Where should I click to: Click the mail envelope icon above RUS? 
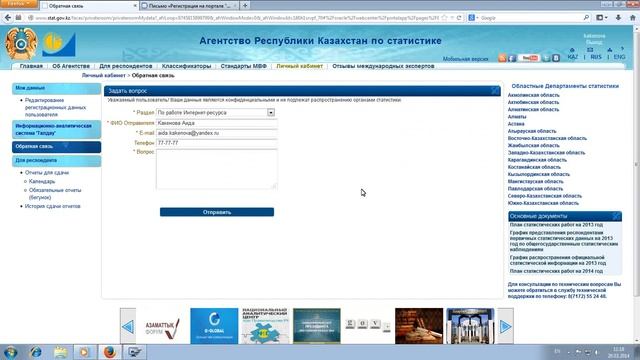coord(590,50)
